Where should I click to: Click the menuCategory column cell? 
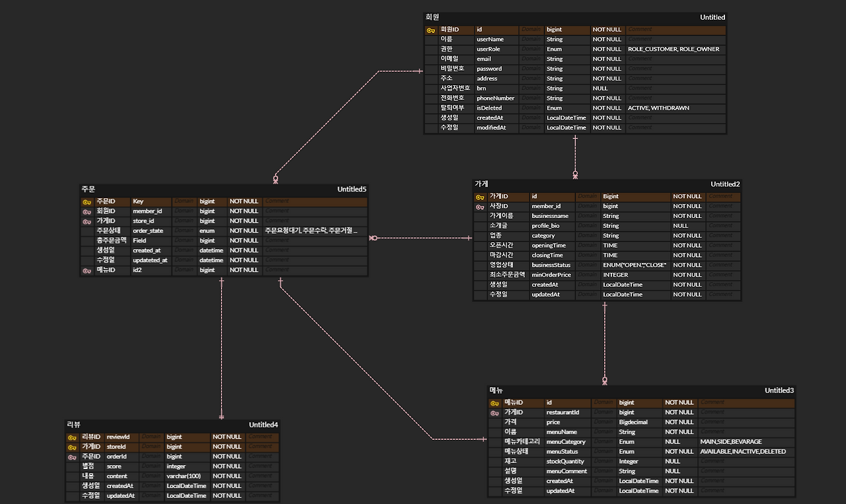point(568,442)
